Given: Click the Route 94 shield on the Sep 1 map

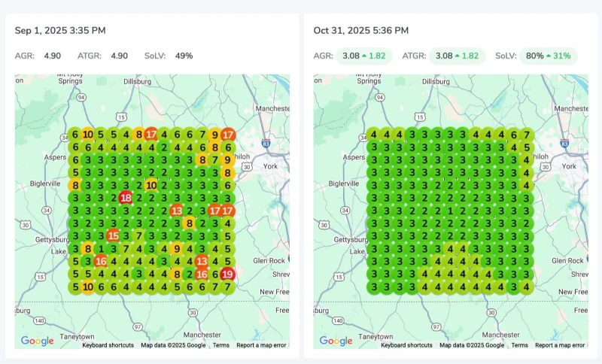Looking at the screenshot, I should click(x=81, y=98).
